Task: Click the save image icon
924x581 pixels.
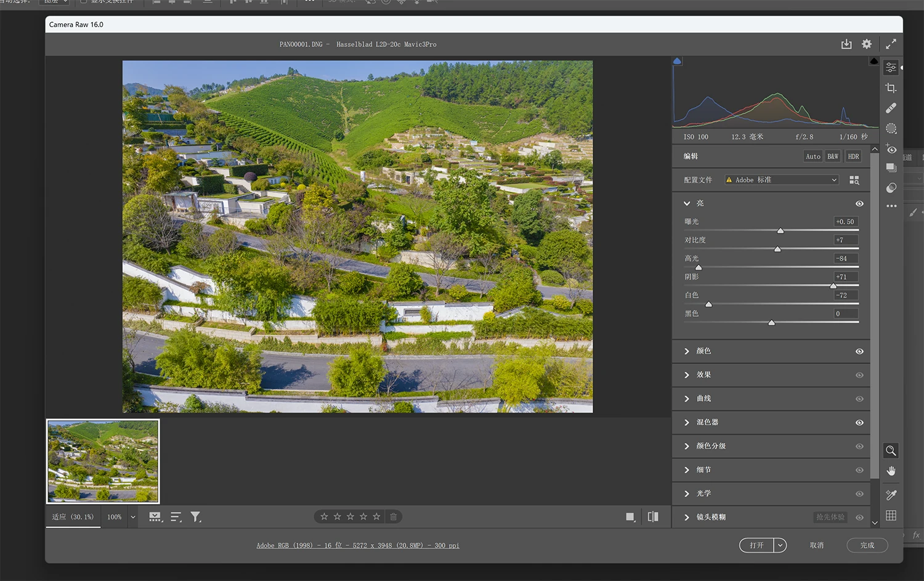Action: (x=846, y=44)
